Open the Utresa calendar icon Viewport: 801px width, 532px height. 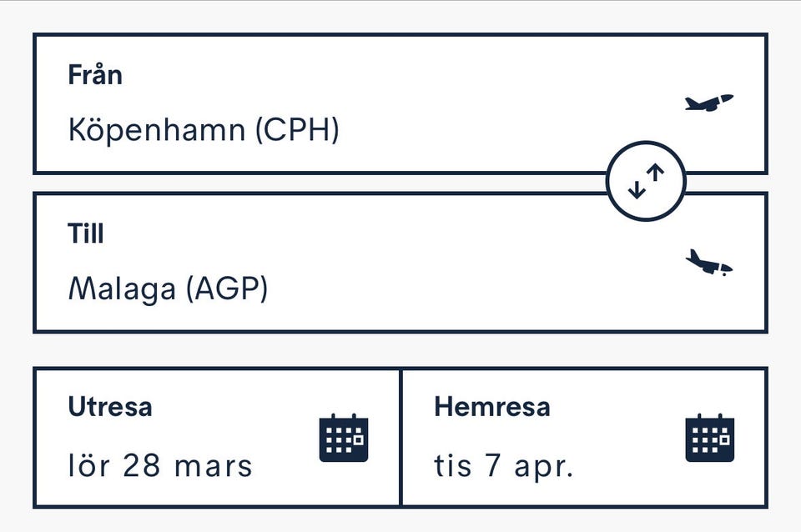click(x=343, y=438)
